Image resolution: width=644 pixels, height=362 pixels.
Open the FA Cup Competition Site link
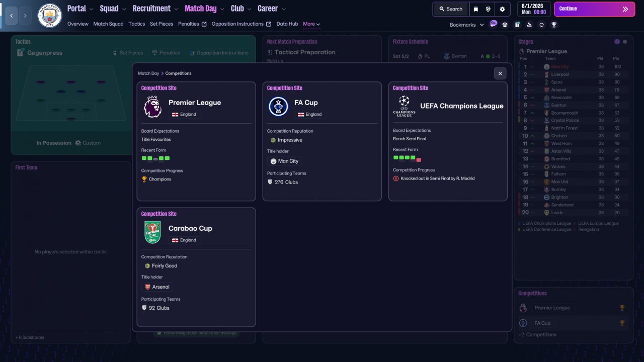click(285, 88)
